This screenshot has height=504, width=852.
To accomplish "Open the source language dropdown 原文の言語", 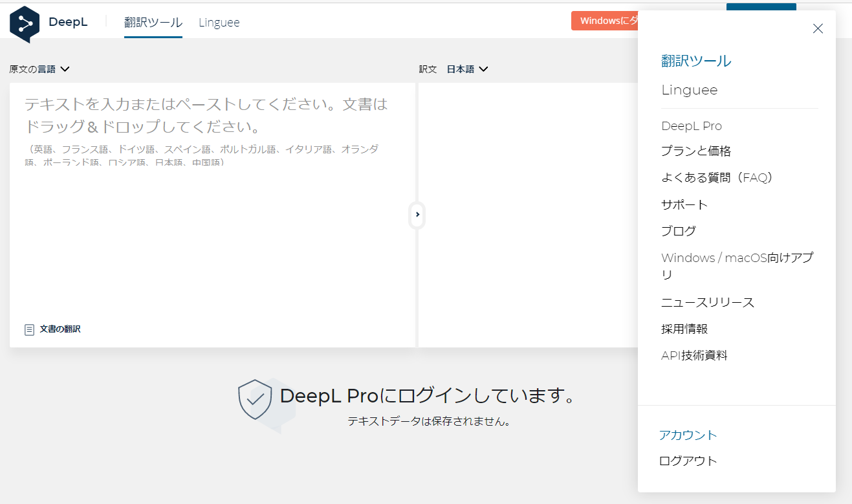I will coord(39,69).
